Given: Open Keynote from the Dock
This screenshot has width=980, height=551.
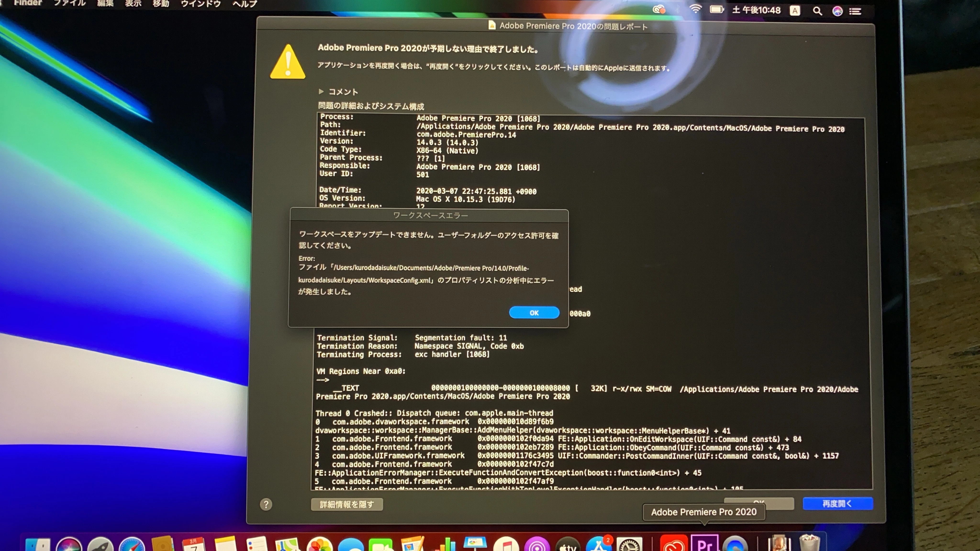Looking at the screenshot, I should 475,544.
